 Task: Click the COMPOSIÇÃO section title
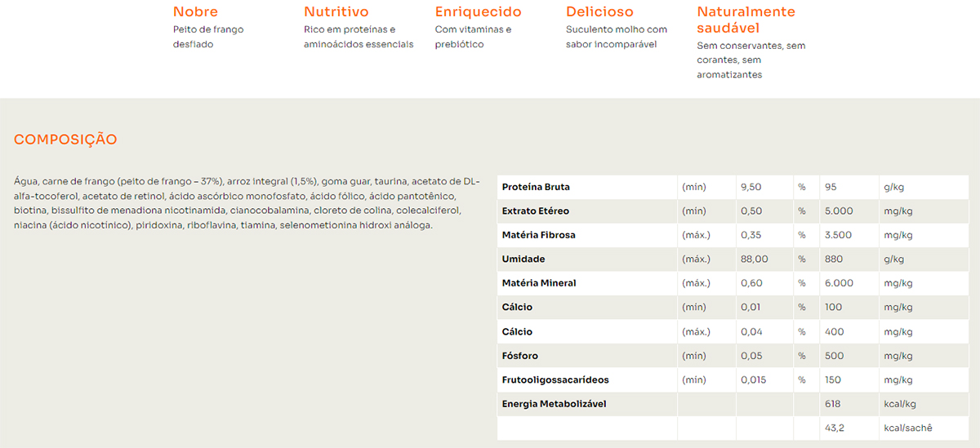(x=65, y=140)
